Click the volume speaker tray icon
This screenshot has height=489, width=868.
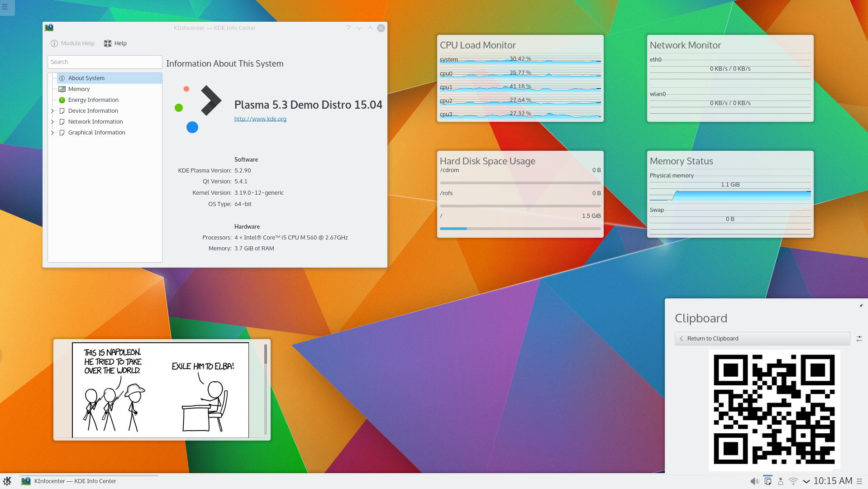coord(754,481)
